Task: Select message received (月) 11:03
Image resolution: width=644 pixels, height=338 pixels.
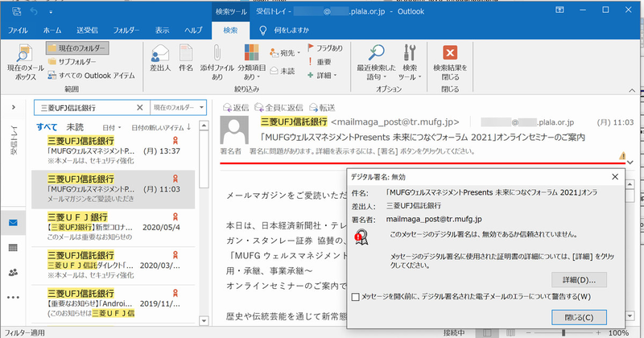Action: [114, 189]
